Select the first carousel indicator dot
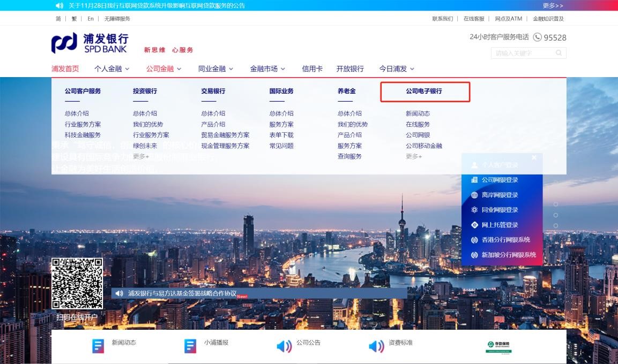The image size is (618, 364). pyautogui.click(x=556, y=204)
